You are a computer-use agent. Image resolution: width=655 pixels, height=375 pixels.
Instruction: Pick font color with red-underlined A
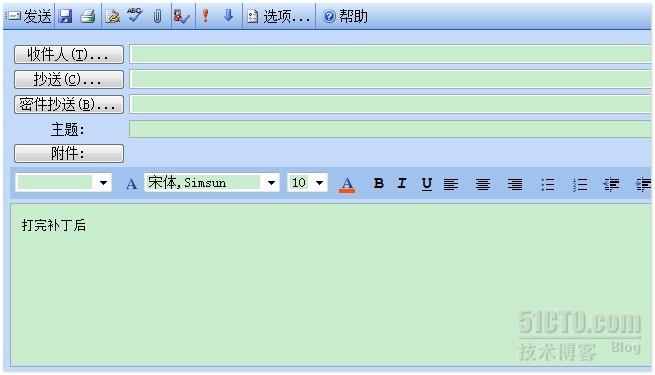347,184
